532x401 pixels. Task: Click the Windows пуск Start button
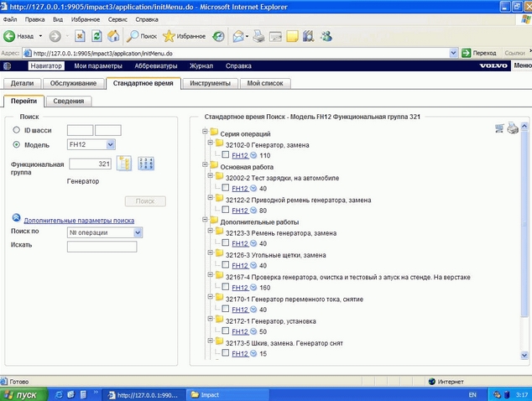tap(23, 394)
